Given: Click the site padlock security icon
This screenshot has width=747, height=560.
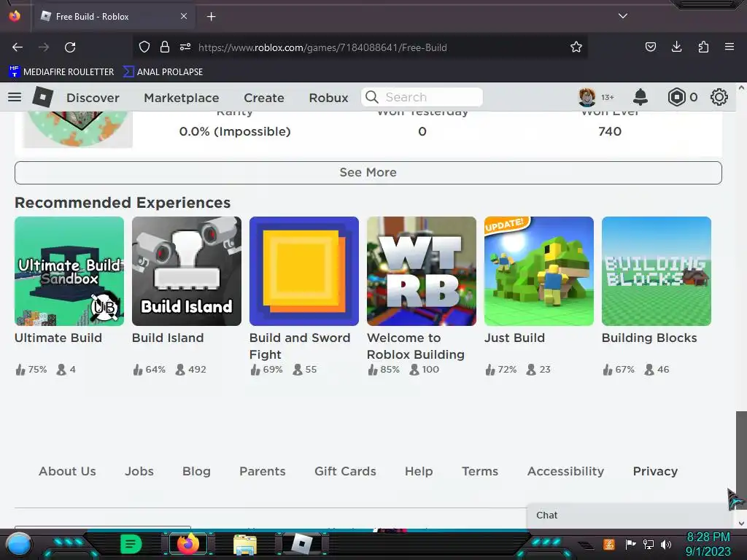Looking at the screenshot, I should (165, 47).
